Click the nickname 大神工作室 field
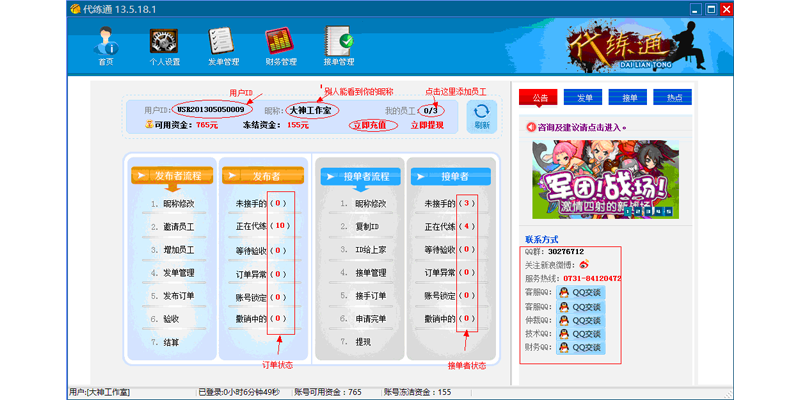 [312, 110]
